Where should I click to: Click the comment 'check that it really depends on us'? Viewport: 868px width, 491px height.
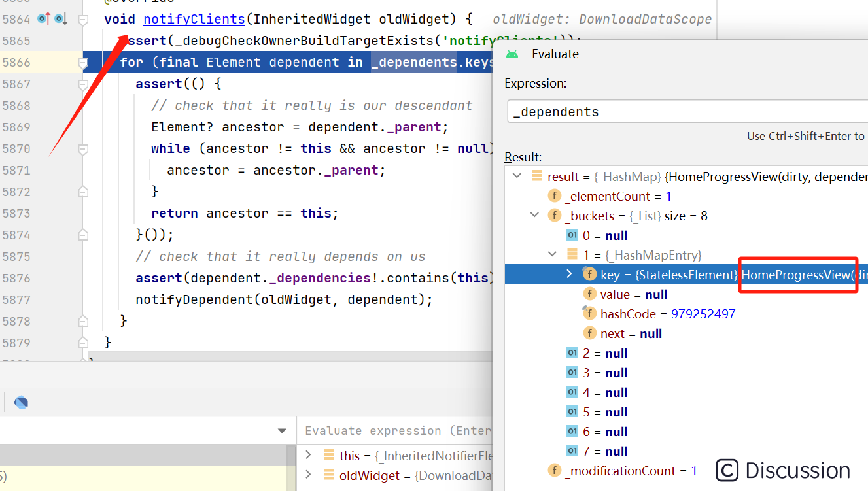coord(281,257)
